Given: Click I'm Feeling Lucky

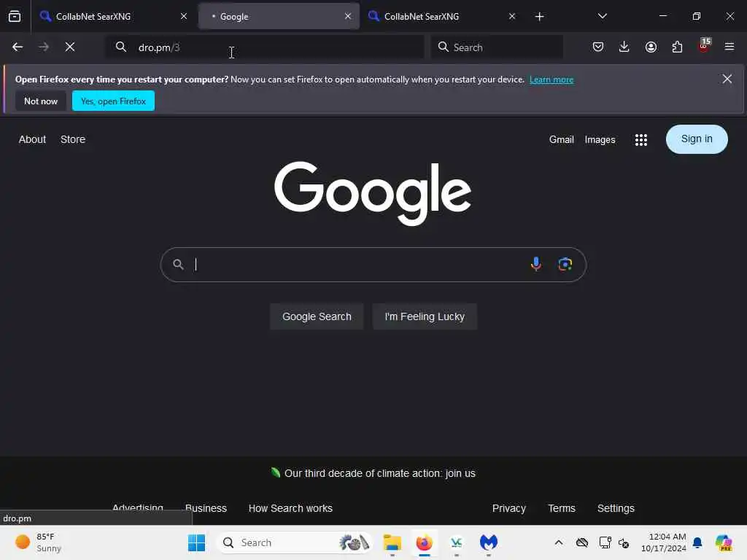Looking at the screenshot, I should (x=425, y=316).
